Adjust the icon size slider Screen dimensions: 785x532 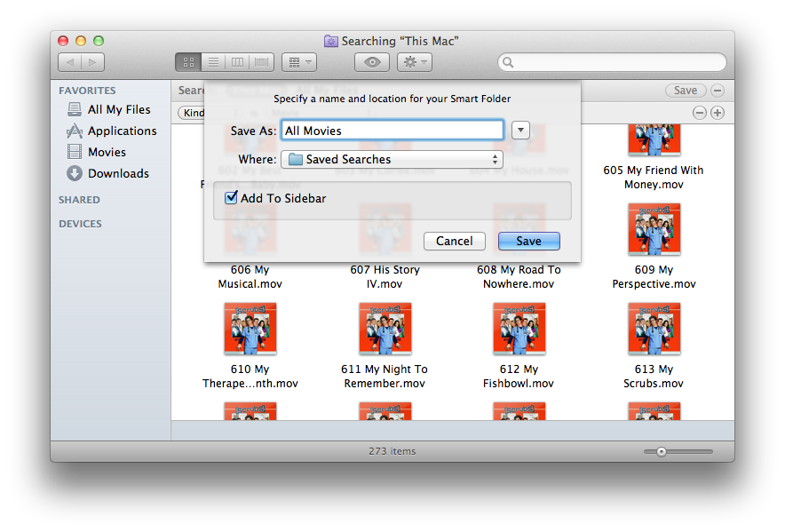coord(662,452)
